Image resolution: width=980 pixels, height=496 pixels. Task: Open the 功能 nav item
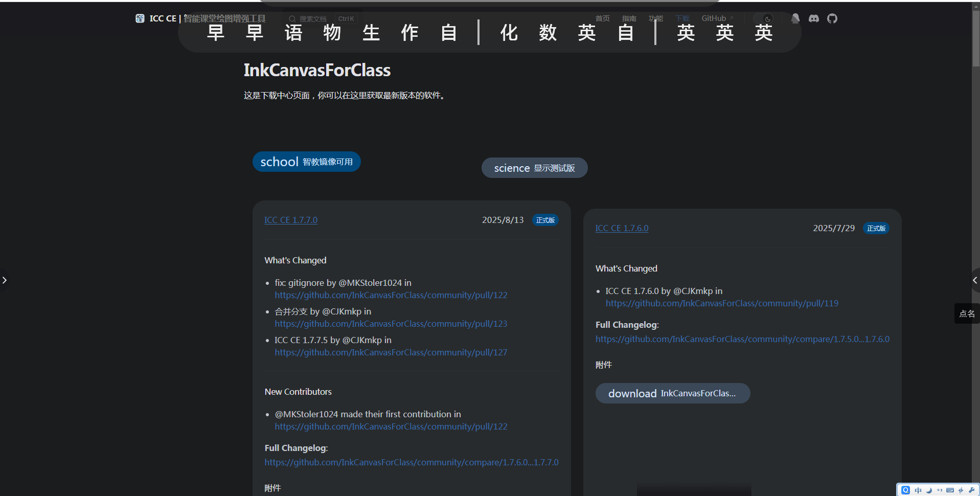(656, 18)
